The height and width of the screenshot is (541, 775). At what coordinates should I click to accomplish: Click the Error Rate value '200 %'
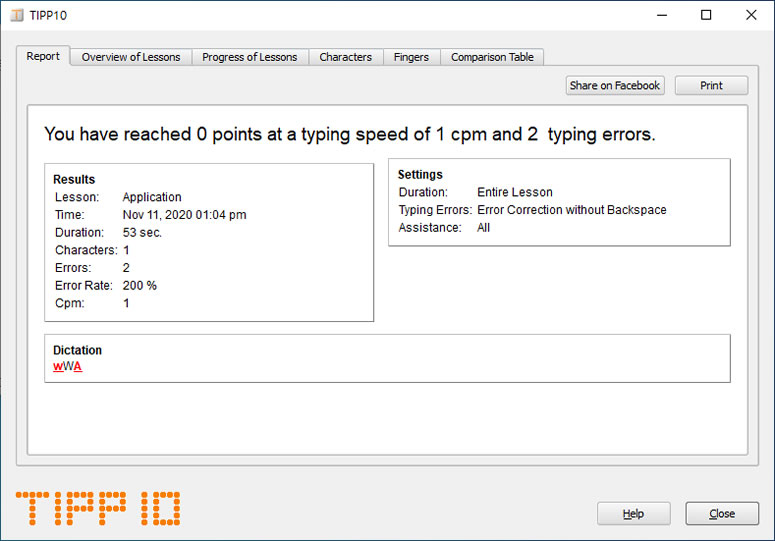pyautogui.click(x=140, y=286)
